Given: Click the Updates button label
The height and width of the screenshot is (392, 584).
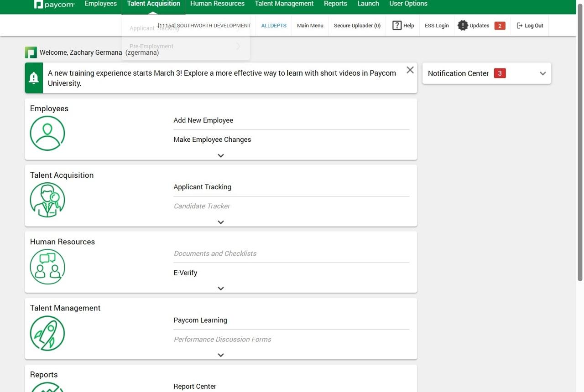Looking at the screenshot, I should point(480,26).
